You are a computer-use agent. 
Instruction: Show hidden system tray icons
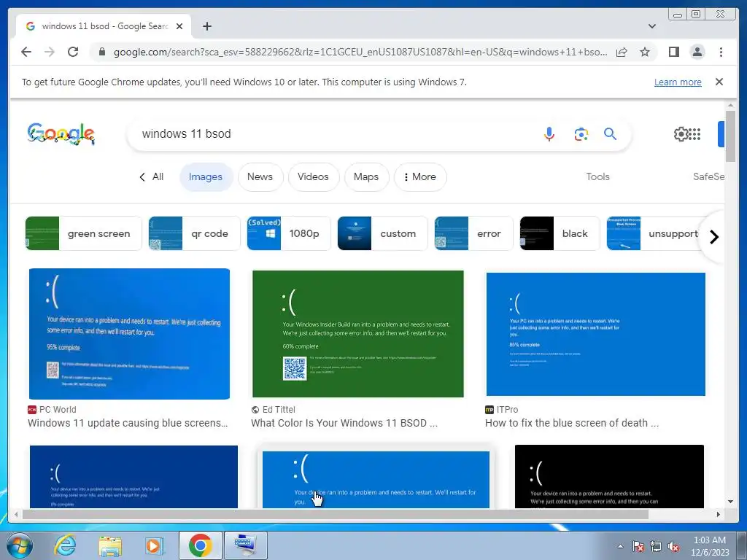(x=620, y=546)
